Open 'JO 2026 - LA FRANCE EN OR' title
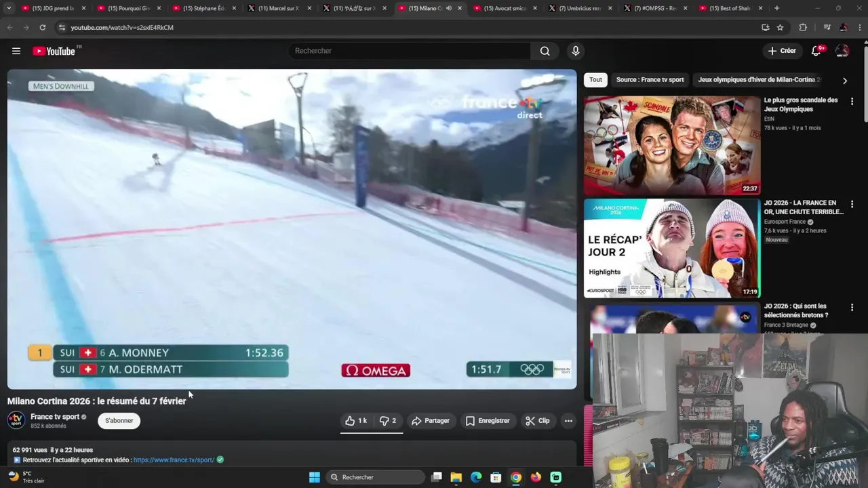Image resolution: width=868 pixels, height=488 pixels. click(804, 207)
